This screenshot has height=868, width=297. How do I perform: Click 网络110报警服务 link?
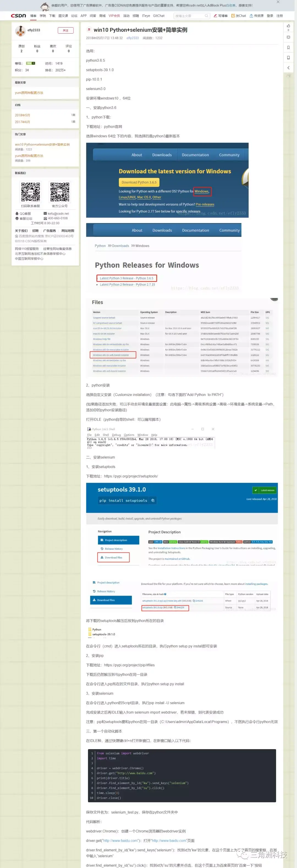(x=27, y=249)
